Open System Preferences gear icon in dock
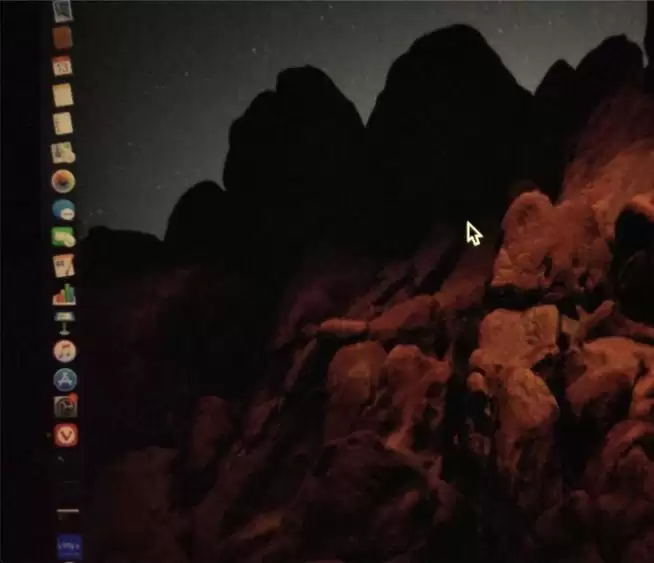654x563 pixels. click(x=66, y=407)
